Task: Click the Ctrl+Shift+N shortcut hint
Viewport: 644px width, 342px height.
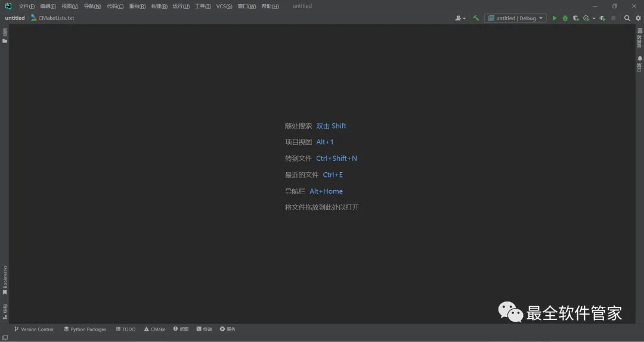Action: pos(336,158)
